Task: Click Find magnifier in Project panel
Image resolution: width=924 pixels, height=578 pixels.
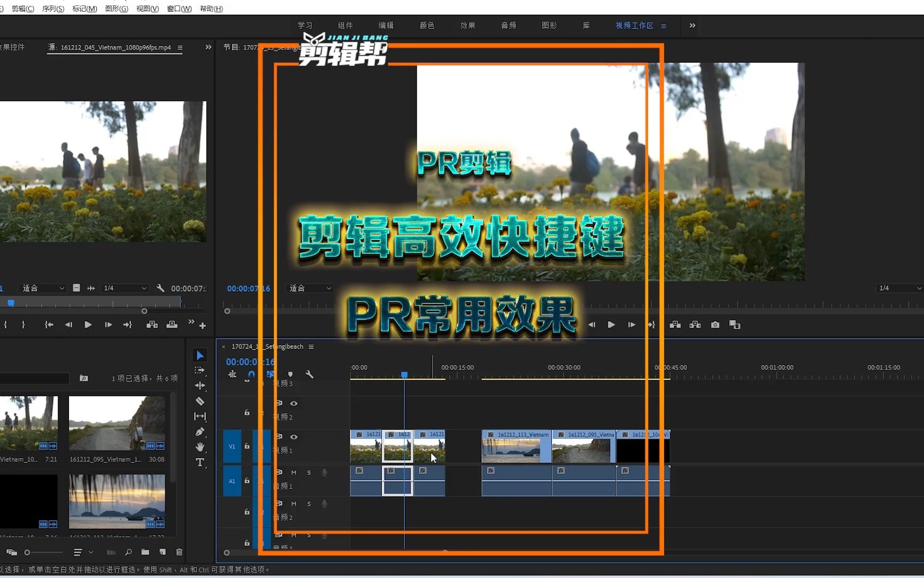Action: click(x=128, y=552)
